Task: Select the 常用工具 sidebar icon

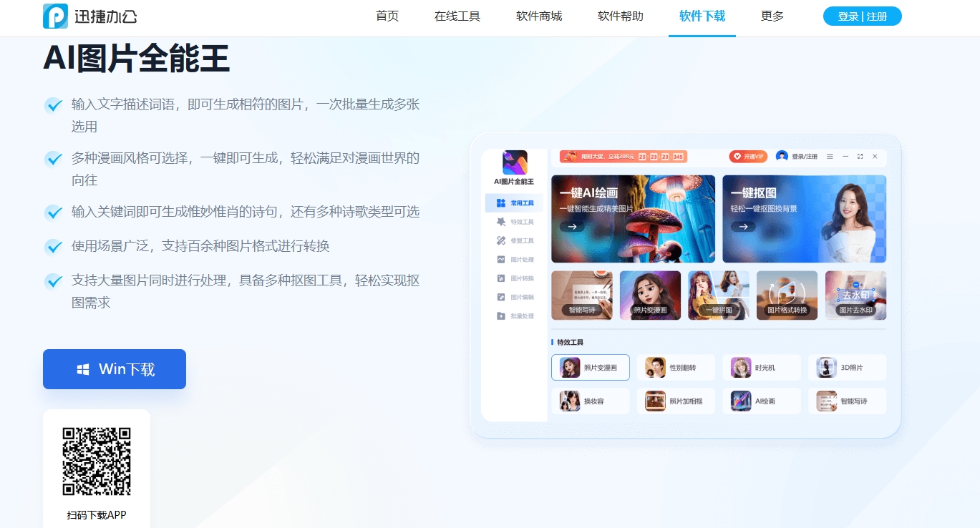Action: pyautogui.click(x=501, y=203)
